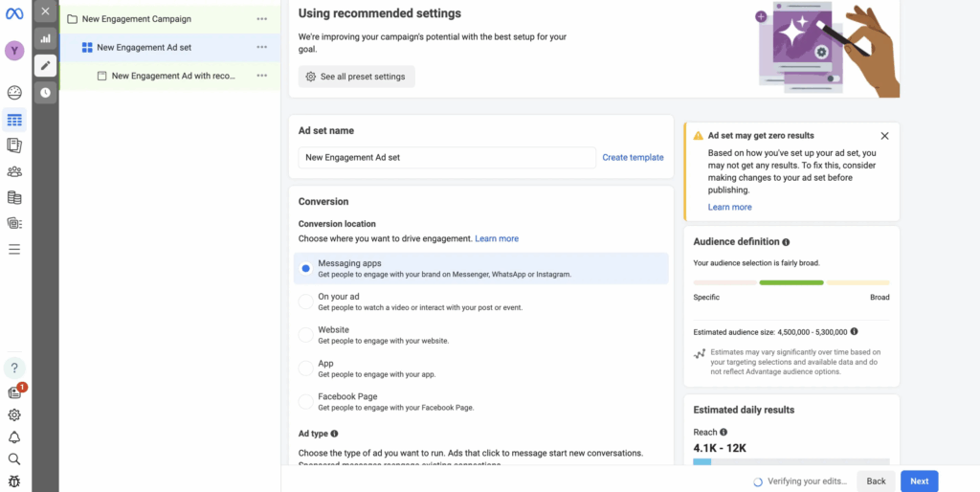Open options menu for New Engagement Ad
This screenshot has width=980, height=492.
tap(262, 76)
